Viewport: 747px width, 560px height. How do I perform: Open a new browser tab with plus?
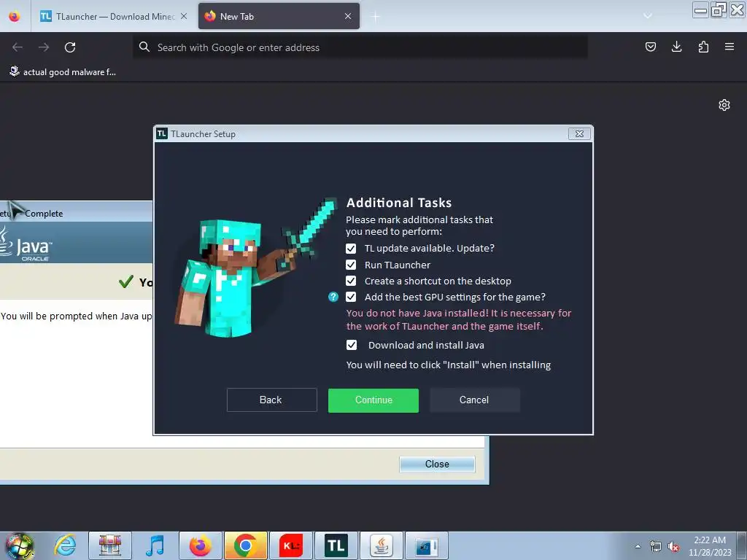coord(376,17)
